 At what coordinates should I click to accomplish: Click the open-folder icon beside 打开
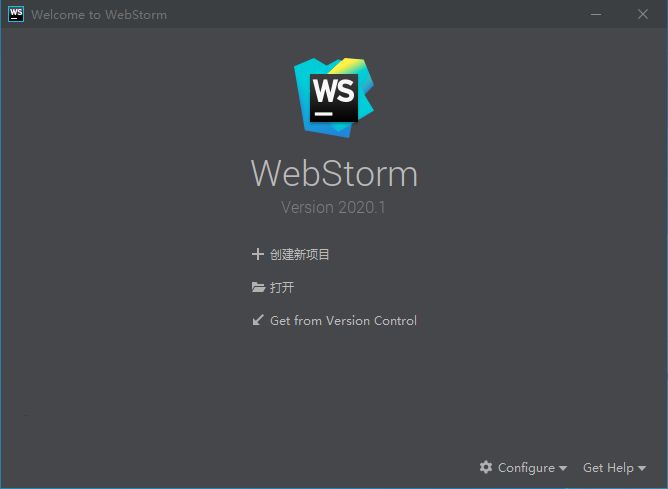click(x=258, y=287)
